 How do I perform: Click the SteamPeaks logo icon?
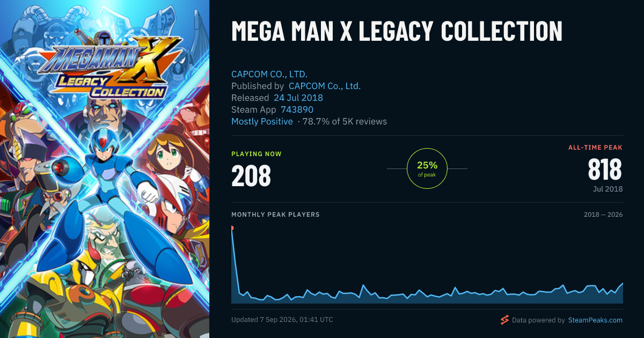[x=504, y=320]
